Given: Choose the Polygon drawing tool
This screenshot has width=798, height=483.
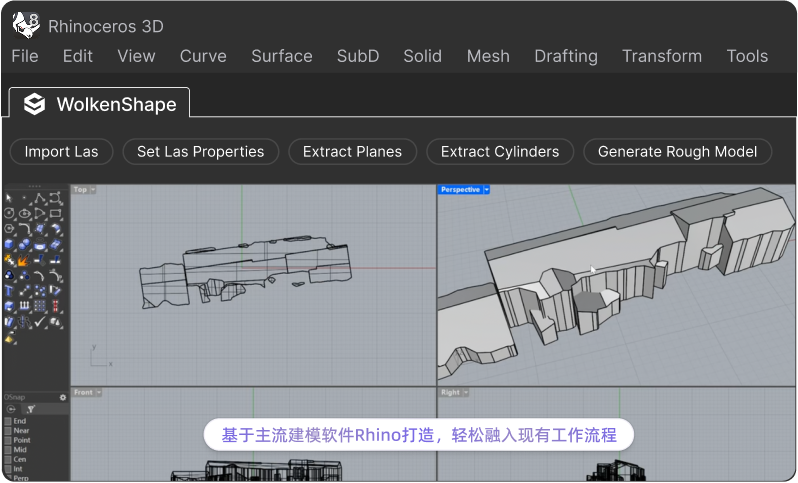Looking at the screenshot, I should (x=9, y=229).
